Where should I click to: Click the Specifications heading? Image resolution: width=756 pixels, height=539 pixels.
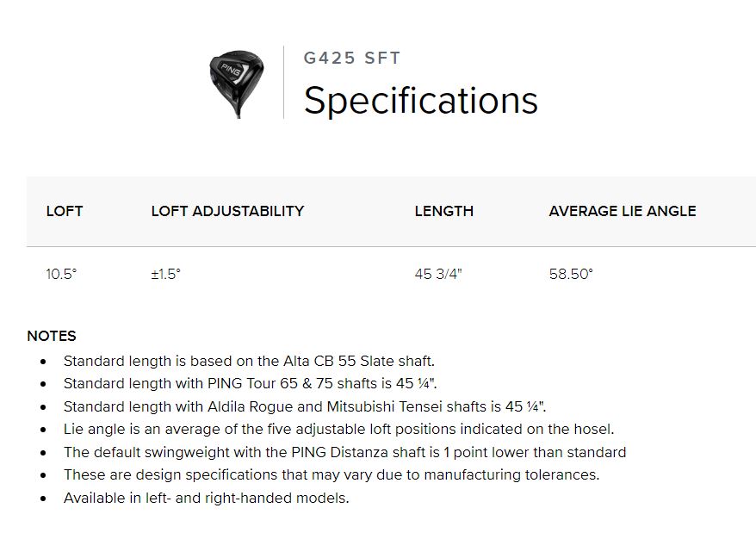tap(420, 100)
